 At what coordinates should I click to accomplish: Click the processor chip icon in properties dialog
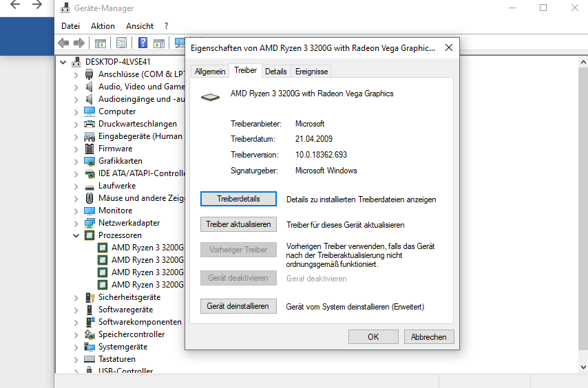click(210, 98)
